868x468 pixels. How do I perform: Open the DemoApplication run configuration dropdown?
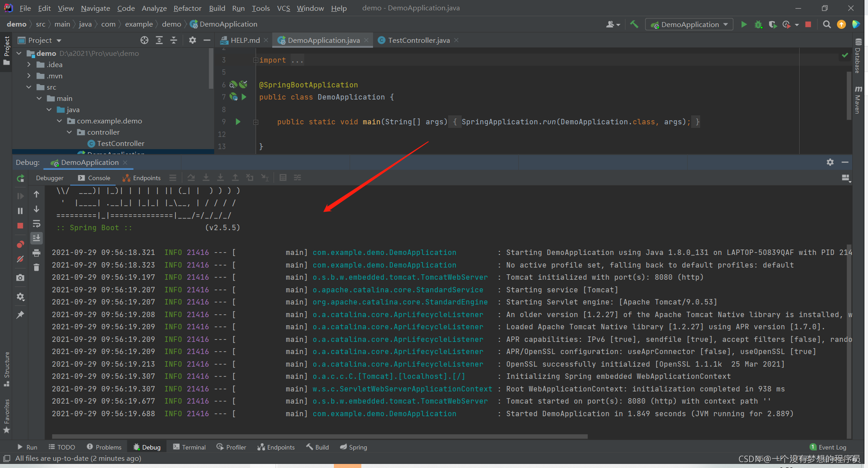click(x=689, y=24)
